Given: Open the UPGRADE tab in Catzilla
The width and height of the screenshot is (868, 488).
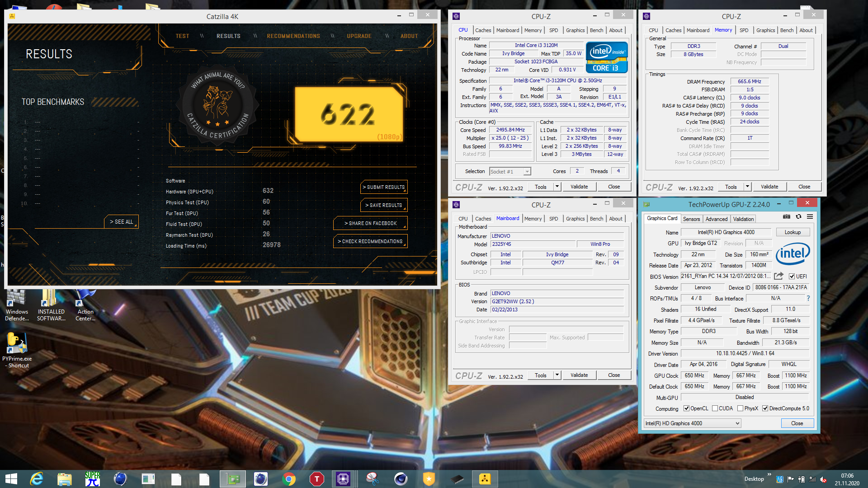Looking at the screenshot, I should [359, 36].
